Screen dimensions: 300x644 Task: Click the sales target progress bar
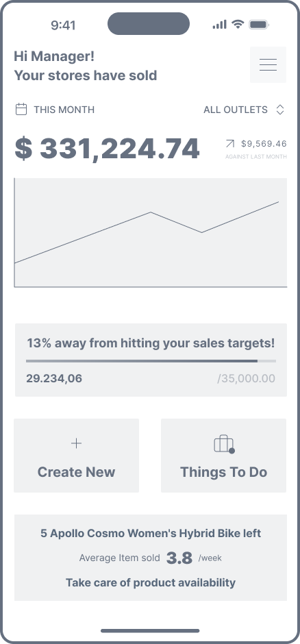click(151, 361)
